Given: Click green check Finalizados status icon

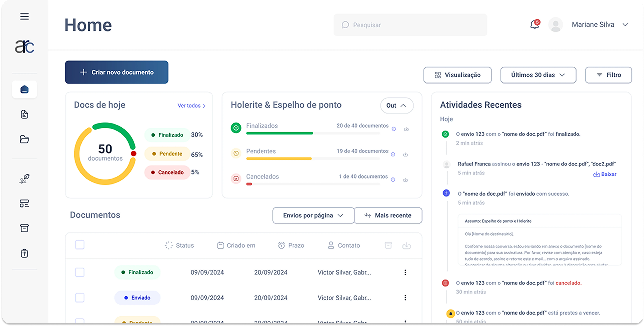Looking at the screenshot, I should pyautogui.click(x=236, y=128).
